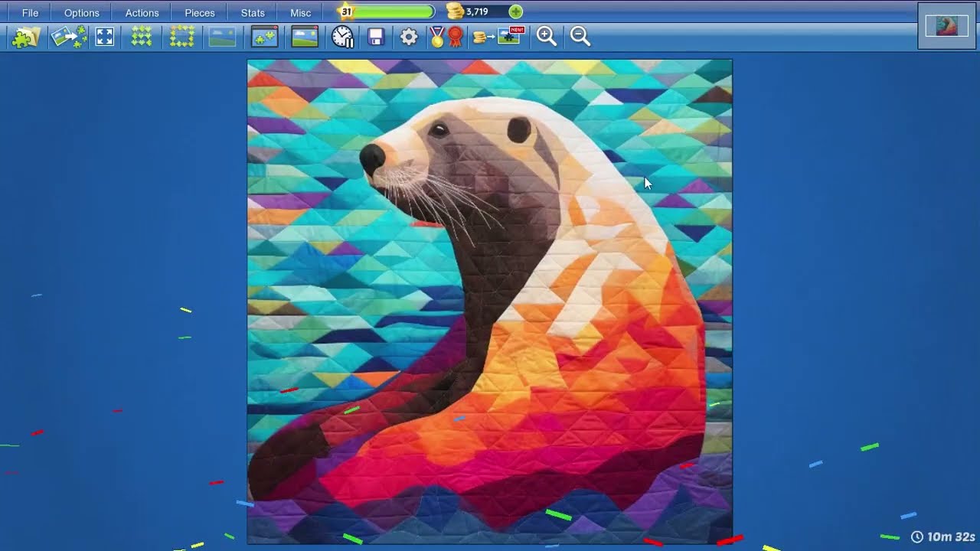Click the level 31 star badge

pyautogui.click(x=346, y=11)
